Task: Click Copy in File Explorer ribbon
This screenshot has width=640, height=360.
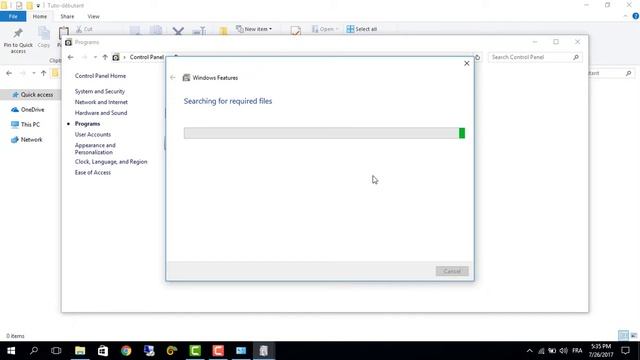Action: 44,38
